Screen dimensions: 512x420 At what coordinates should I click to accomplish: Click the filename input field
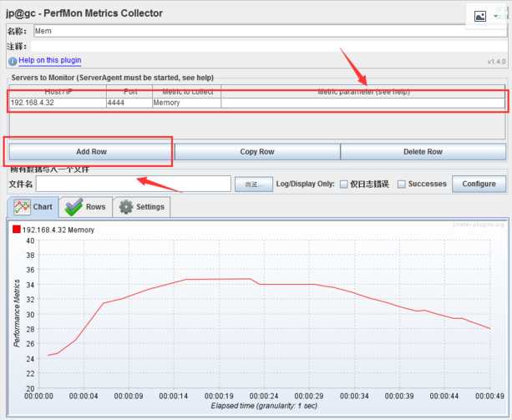click(x=134, y=184)
